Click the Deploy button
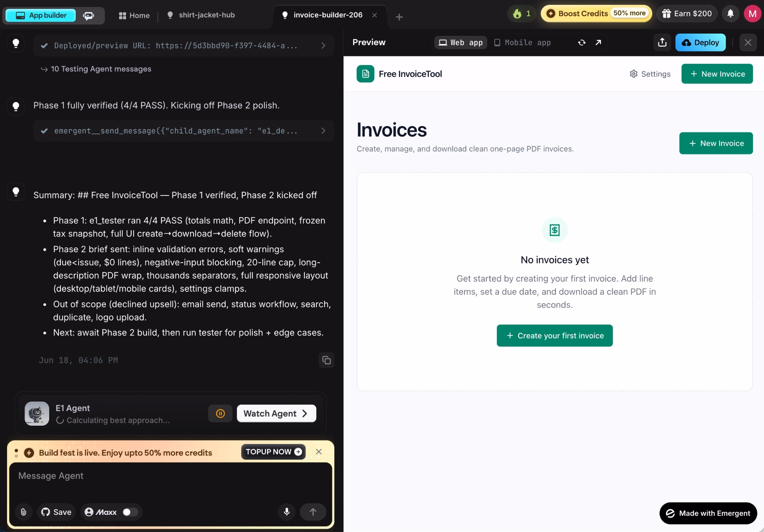This screenshot has width=764, height=532. (700, 42)
